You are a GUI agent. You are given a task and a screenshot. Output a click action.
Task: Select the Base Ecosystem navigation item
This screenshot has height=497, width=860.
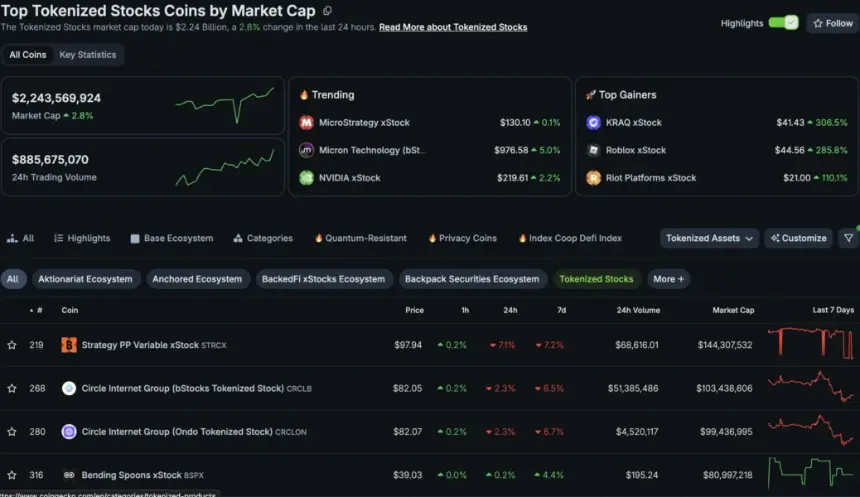coord(172,238)
